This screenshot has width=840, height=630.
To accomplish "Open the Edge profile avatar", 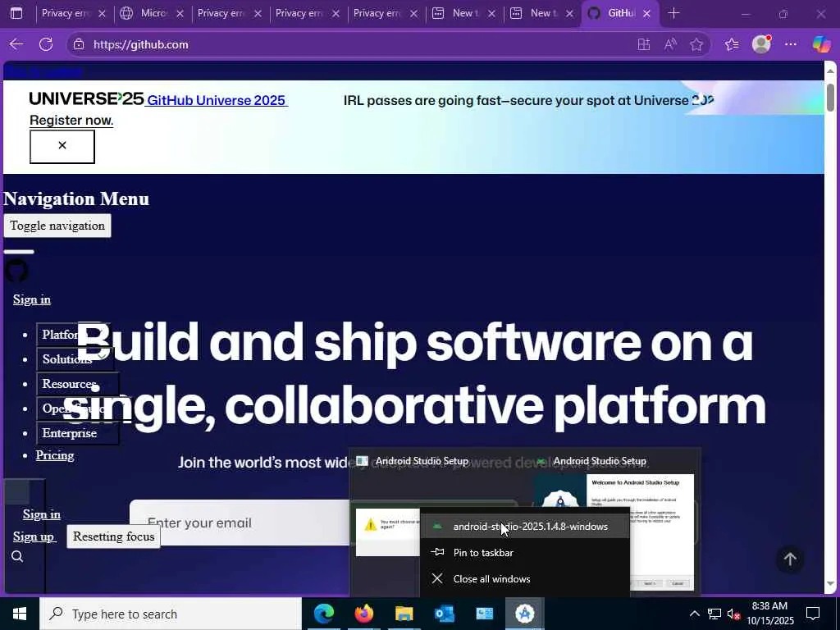I will [x=761, y=44].
